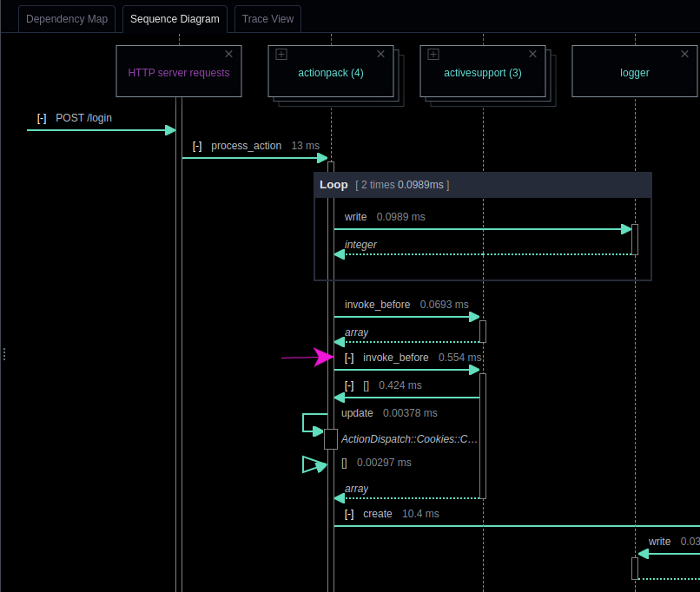Collapse the POST /login action
The image size is (700, 592).
[42, 118]
